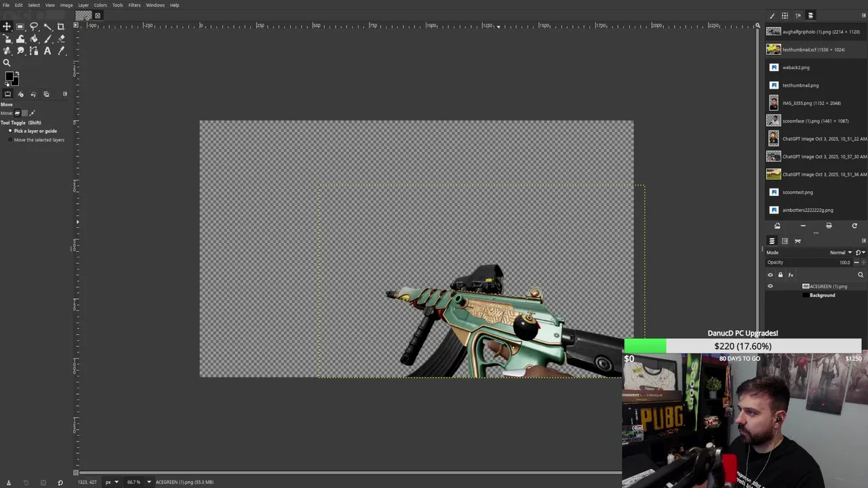Viewport: 868px width, 488px height.
Task: Select IMG_3355.png in document history
Action: pos(816,103)
